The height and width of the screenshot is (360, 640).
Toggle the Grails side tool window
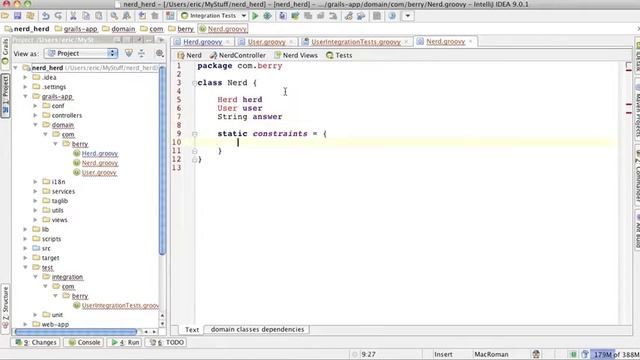coord(5,53)
